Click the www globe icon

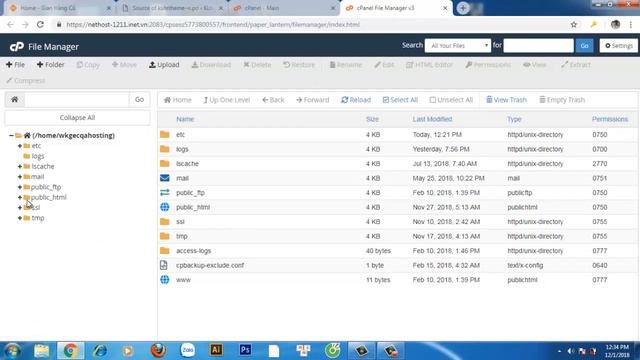coord(164,280)
